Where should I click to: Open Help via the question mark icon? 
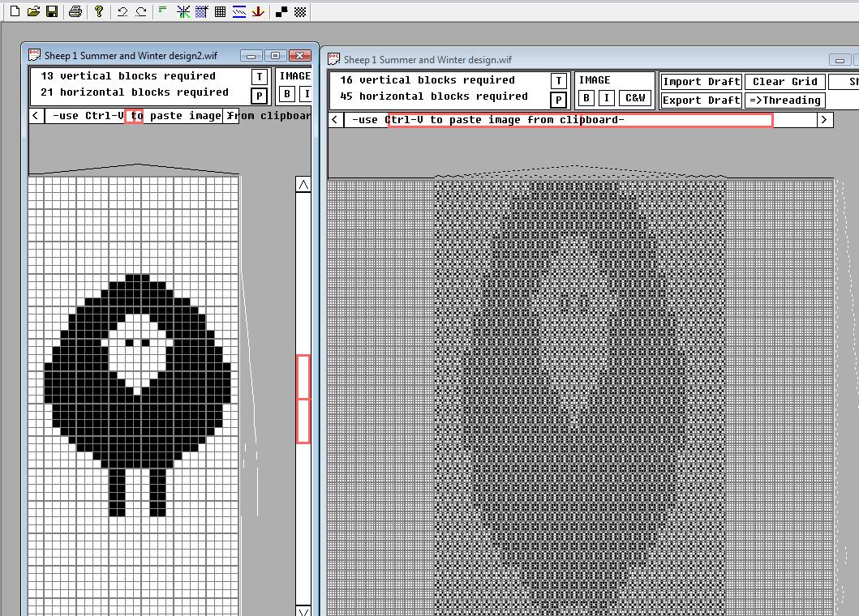(99, 11)
